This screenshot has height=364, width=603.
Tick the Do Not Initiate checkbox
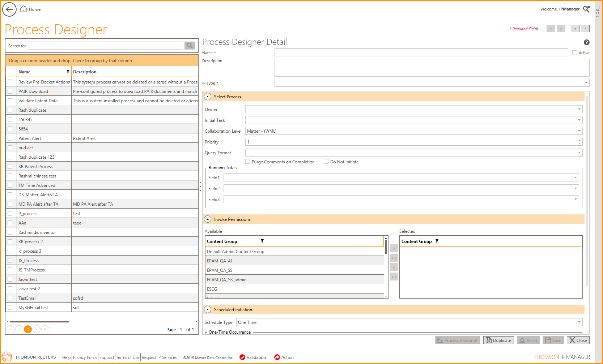click(x=326, y=162)
